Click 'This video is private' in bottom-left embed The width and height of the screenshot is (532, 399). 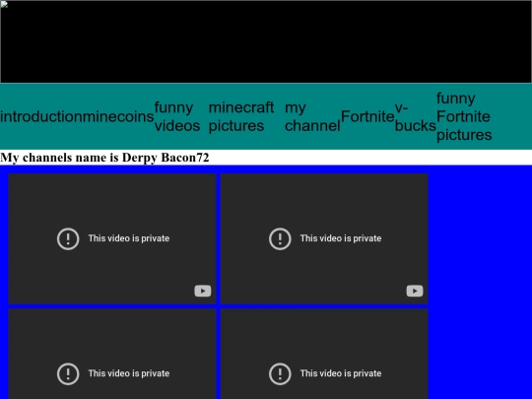(x=129, y=373)
